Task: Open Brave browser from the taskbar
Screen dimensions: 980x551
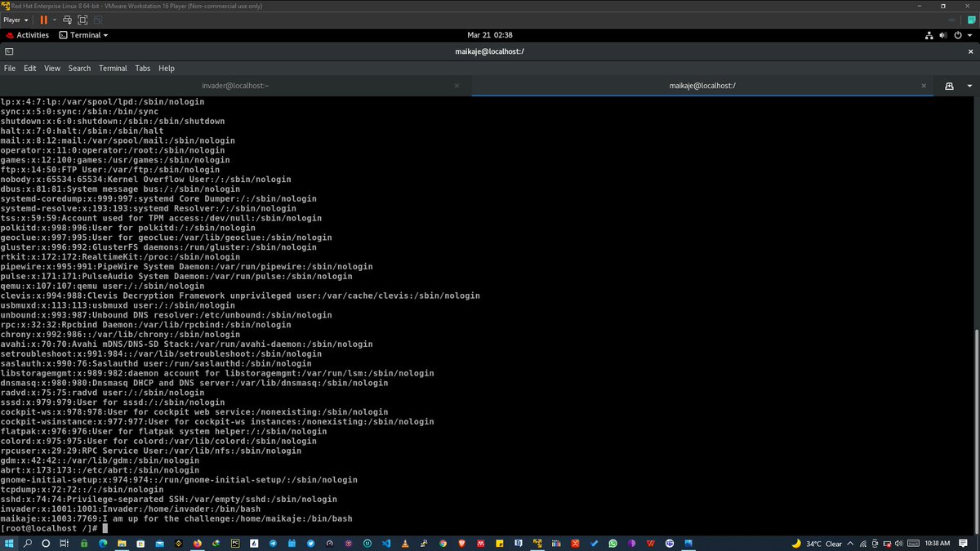Action: click(x=461, y=543)
